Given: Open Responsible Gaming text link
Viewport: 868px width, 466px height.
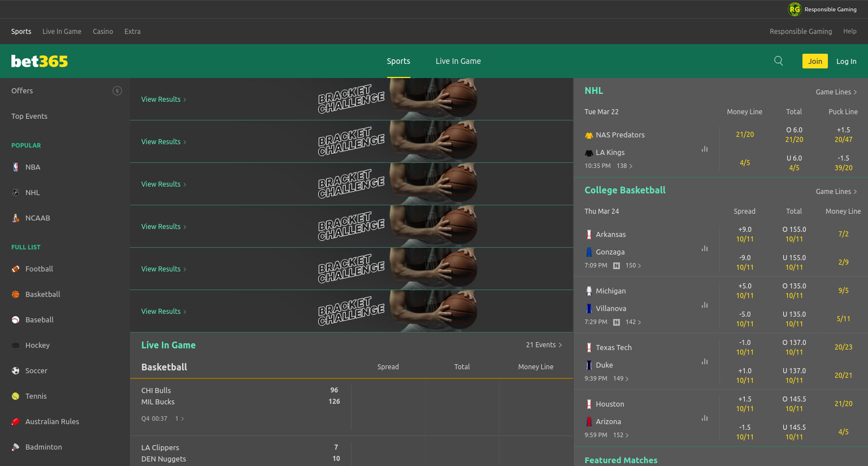Looking at the screenshot, I should point(801,31).
